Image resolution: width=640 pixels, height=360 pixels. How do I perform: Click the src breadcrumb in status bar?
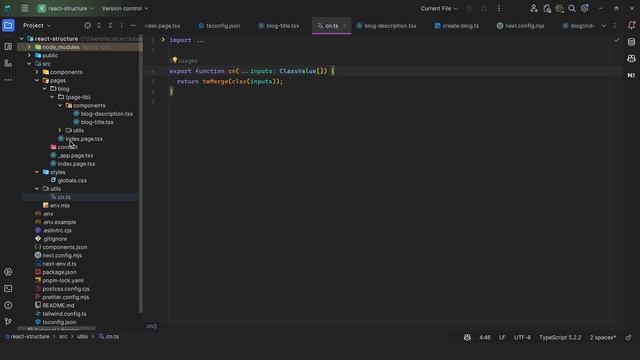[x=63, y=337]
